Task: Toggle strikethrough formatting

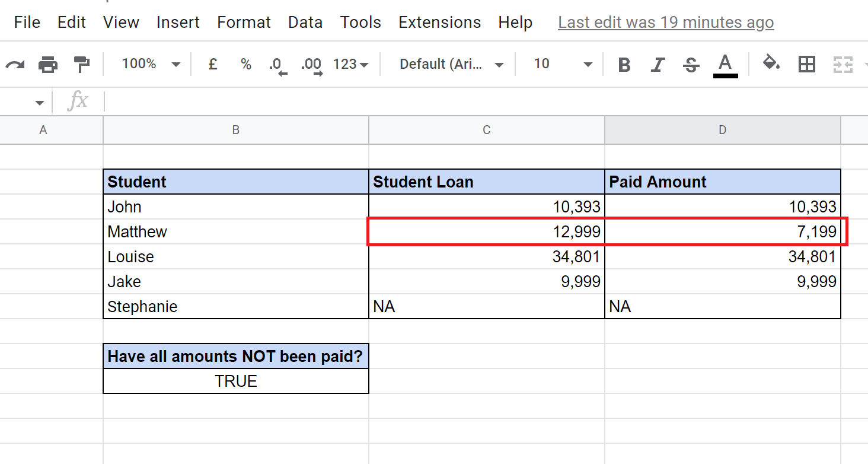Action: point(691,64)
